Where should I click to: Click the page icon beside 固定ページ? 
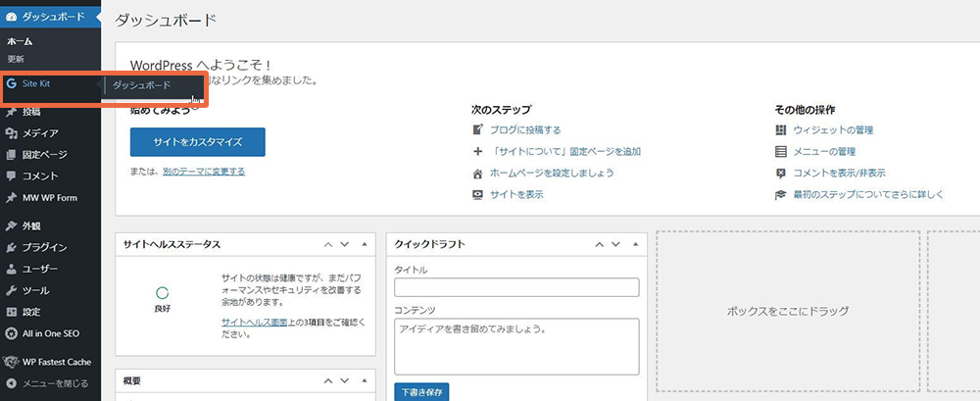pos(11,155)
